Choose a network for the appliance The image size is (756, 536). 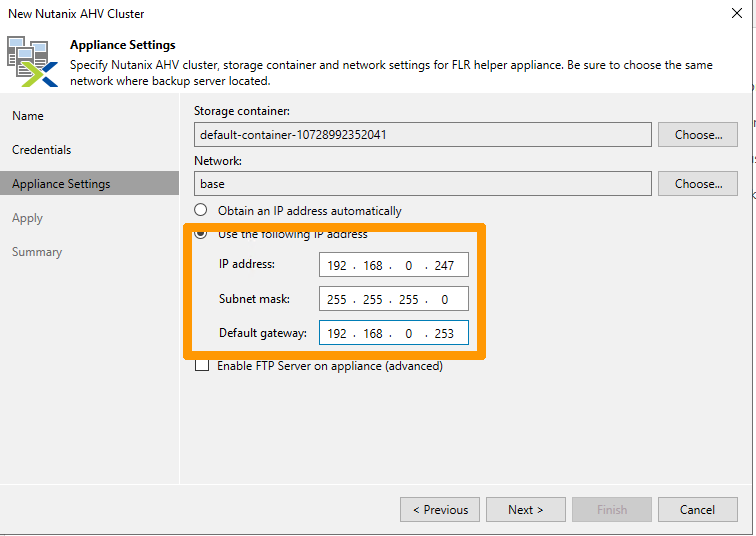pyautogui.click(x=698, y=184)
